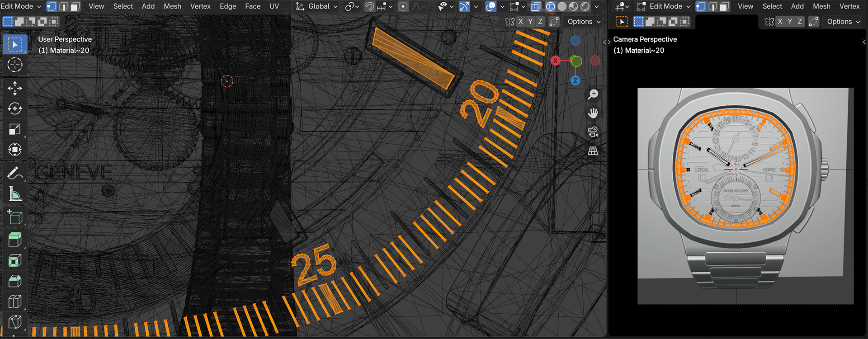This screenshot has height=339, width=868.
Task: Click the 3D cursor tool
Action: coord(14,65)
